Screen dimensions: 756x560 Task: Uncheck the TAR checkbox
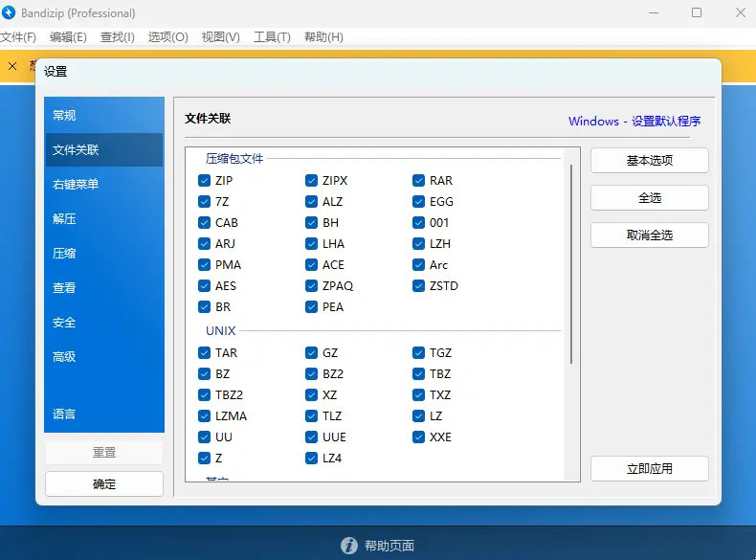pos(204,353)
